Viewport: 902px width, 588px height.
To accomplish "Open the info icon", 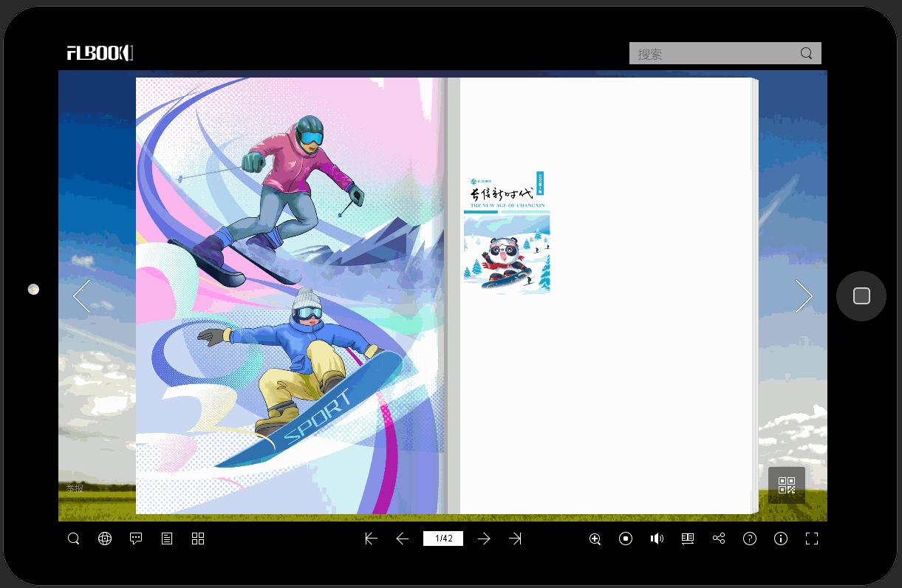I will 781,539.
